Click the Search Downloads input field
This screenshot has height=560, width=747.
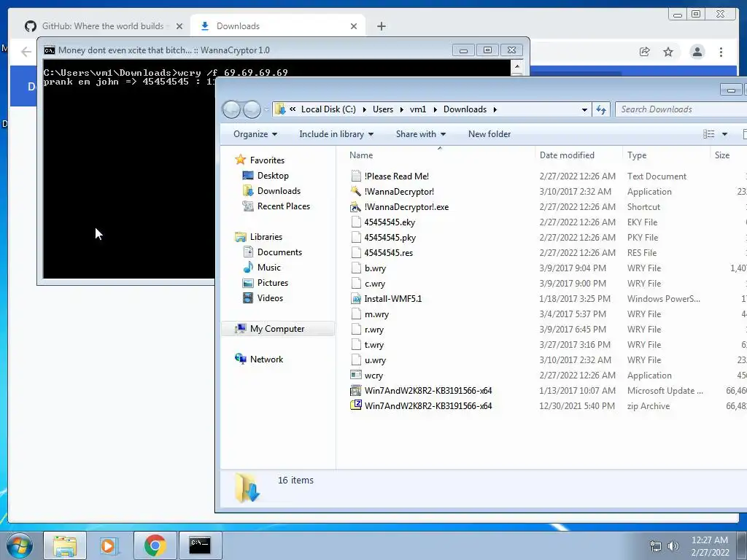[x=681, y=109]
